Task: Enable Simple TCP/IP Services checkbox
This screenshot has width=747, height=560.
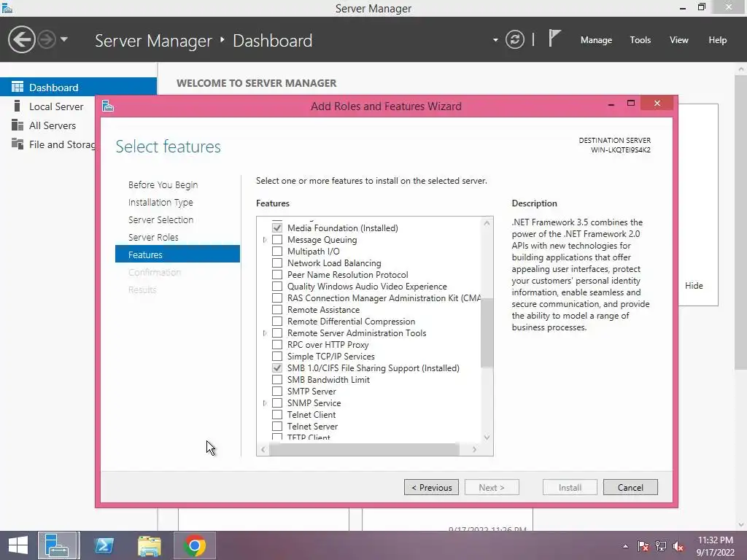Action: point(276,356)
